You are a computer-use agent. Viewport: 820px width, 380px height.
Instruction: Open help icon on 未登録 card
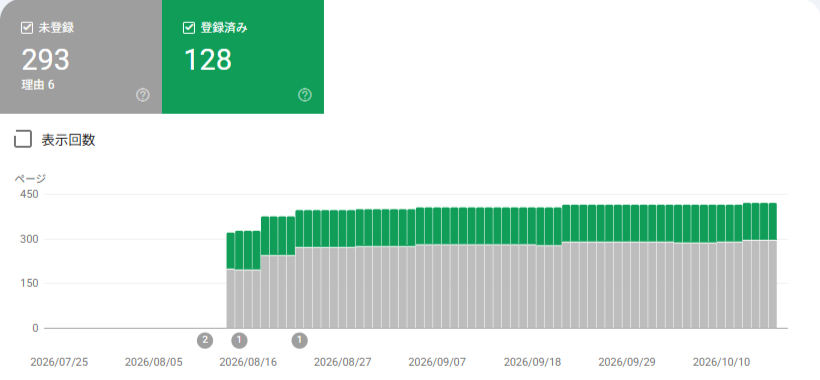click(x=143, y=95)
